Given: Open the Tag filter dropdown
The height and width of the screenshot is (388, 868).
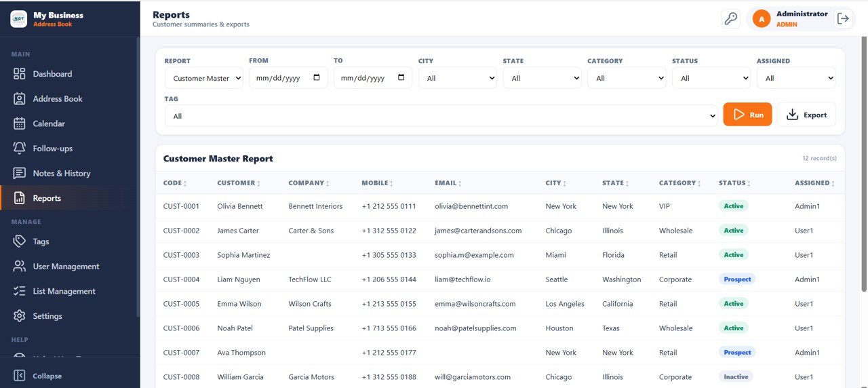Looking at the screenshot, I should [x=441, y=116].
